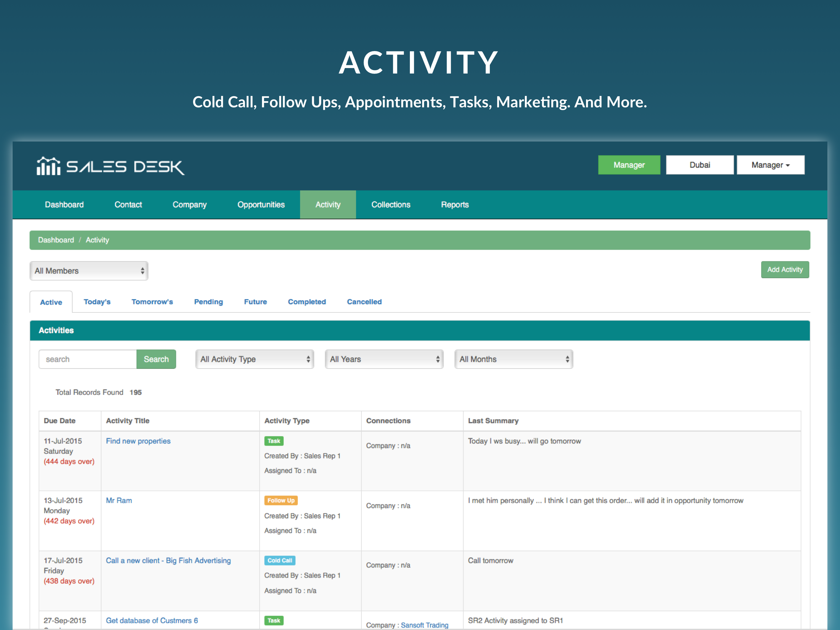
Task: Click the 444 days over text
Action: click(69, 461)
